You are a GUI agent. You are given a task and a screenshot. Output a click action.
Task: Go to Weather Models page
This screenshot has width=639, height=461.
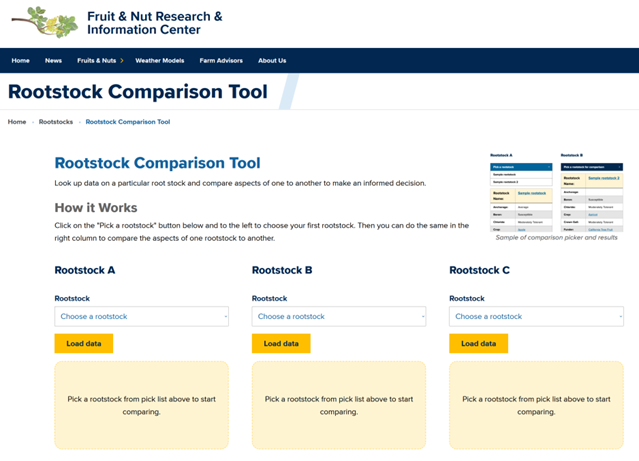pos(160,61)
